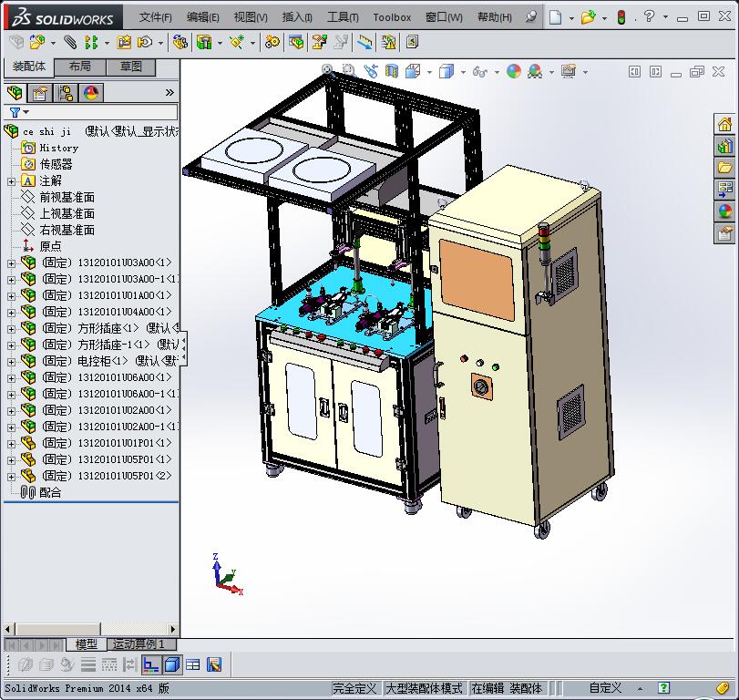The image size is (739, 700).
Task: Open the 工具(T) menu
Action: pos(344,17)
